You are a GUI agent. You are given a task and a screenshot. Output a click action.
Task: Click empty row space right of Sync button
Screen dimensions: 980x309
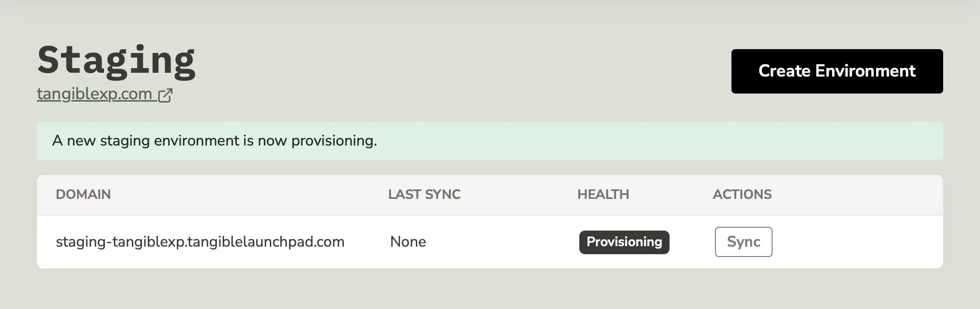point(855,242)
